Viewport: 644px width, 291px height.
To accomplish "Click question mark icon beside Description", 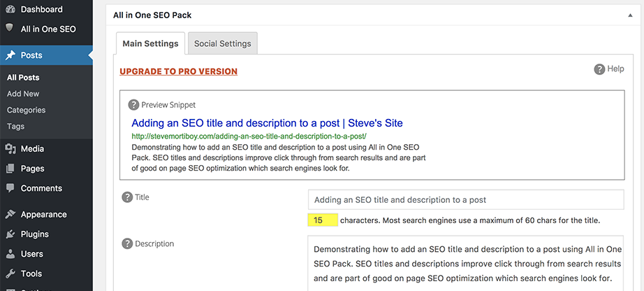I will click(127, 243).
